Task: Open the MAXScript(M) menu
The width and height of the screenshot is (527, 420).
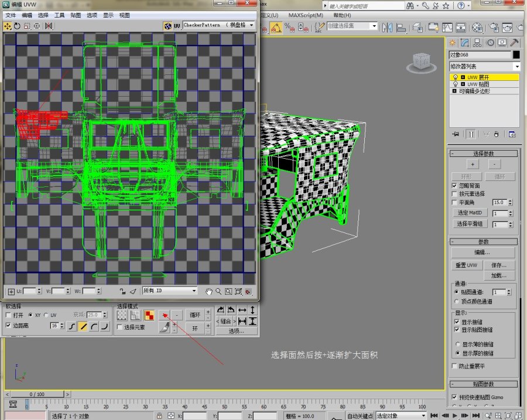Action: [x=306, y=15]
